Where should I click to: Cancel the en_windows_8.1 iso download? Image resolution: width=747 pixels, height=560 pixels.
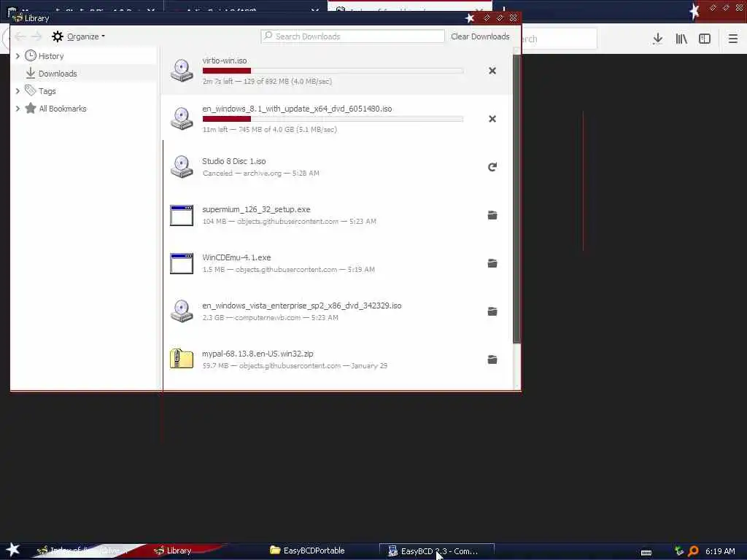[492, 119]
